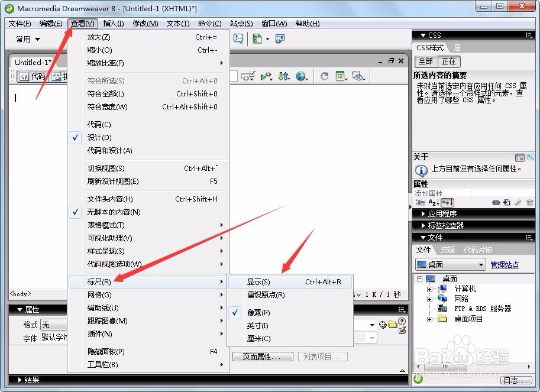Click the browse folder icon in Property inspector
The height and width of the screenshot is (392, 540).
(393, 324)
